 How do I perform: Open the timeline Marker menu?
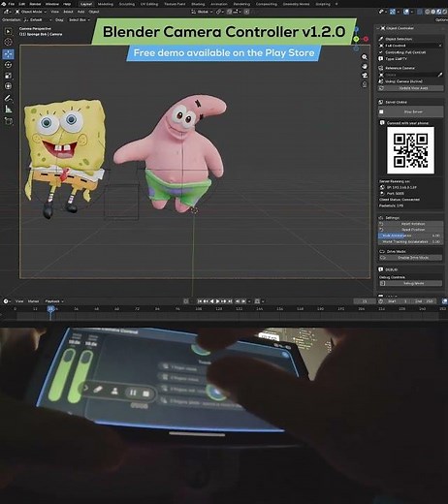tap(33, 301)
